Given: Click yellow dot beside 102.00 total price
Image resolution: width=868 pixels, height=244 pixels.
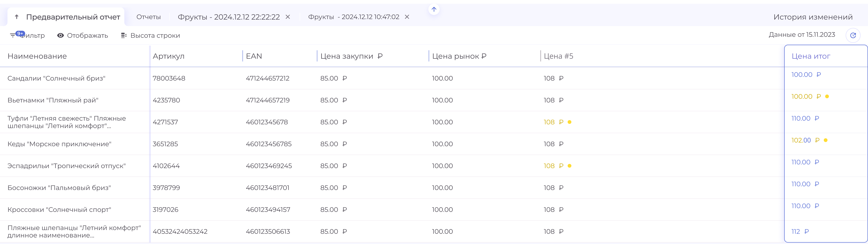Looking at the screenshot, I should click(826, 140).
